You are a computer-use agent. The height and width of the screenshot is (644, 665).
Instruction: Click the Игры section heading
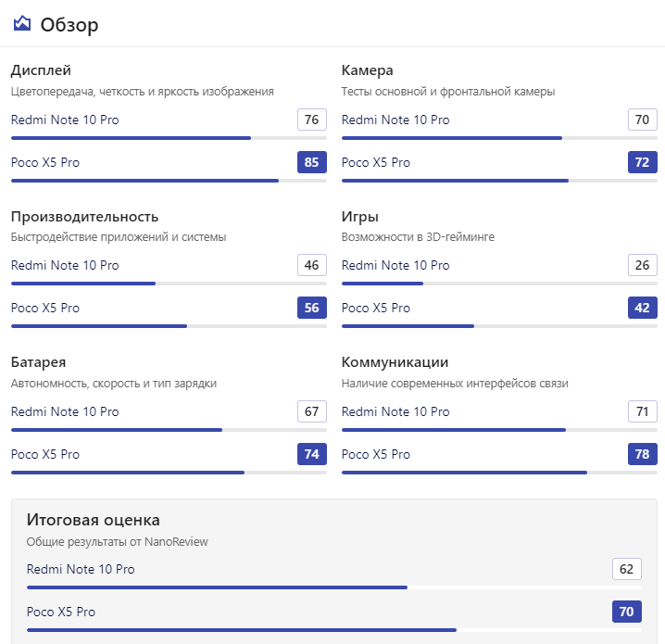tap(360, 216)
